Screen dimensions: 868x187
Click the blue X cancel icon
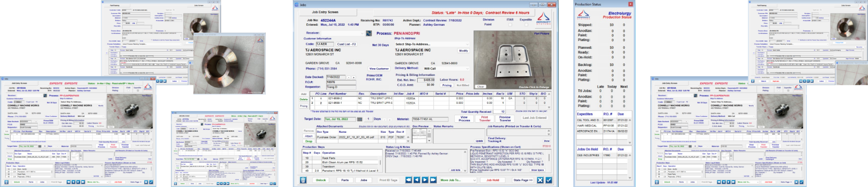pos(540,180)
